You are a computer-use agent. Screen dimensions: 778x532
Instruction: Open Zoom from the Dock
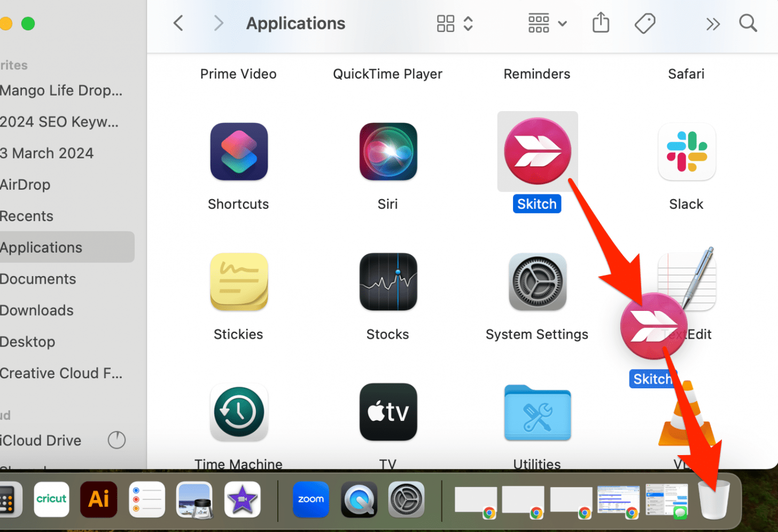[x=311, y=499]
